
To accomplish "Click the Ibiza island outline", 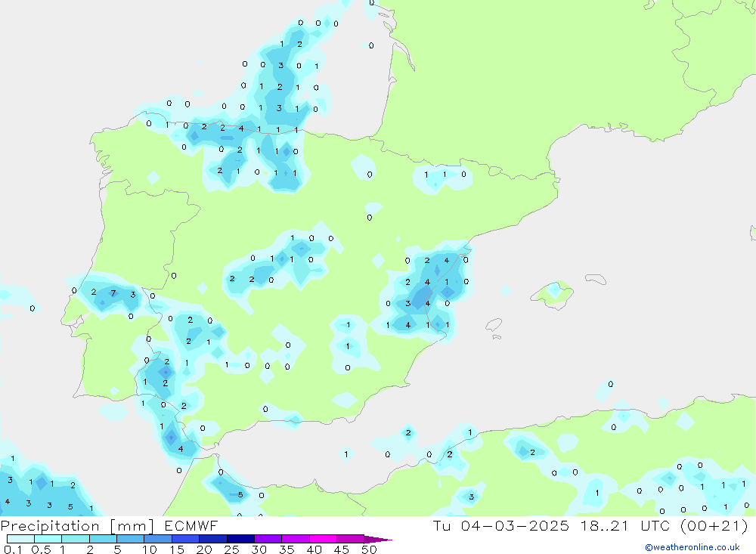I will (493, 325).
